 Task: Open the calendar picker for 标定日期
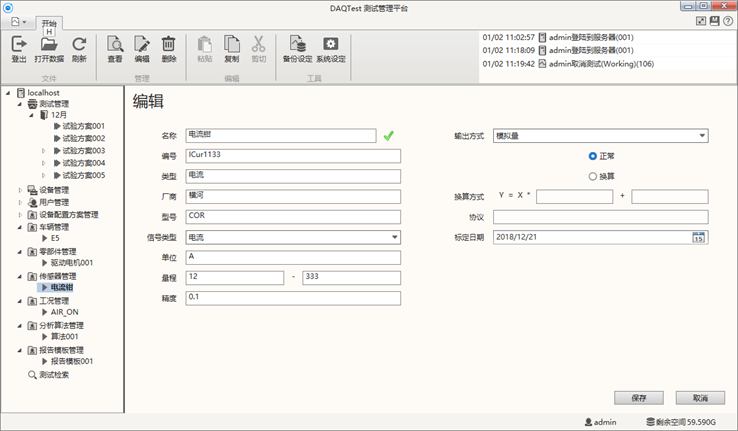coord(699,237)
